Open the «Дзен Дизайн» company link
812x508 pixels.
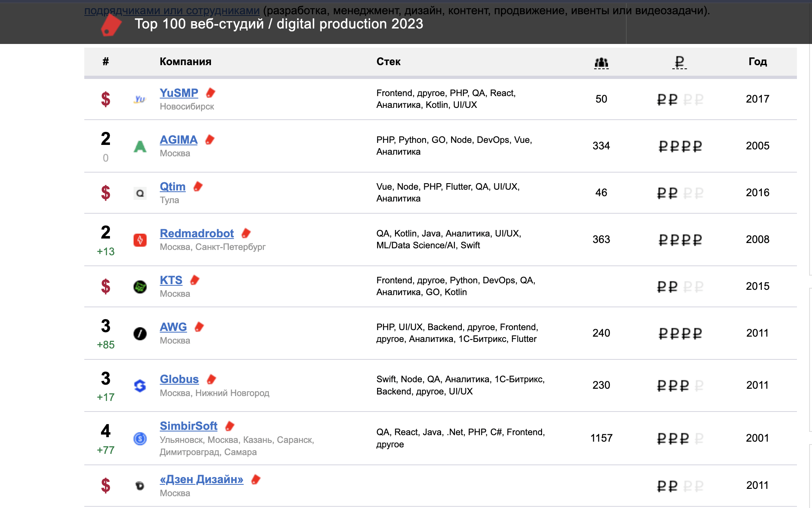[201, 479]
